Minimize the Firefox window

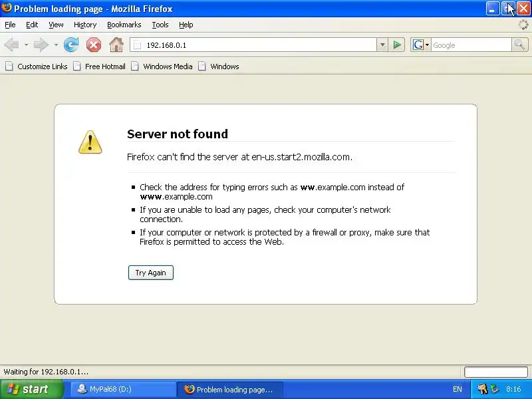click(492, 9)
